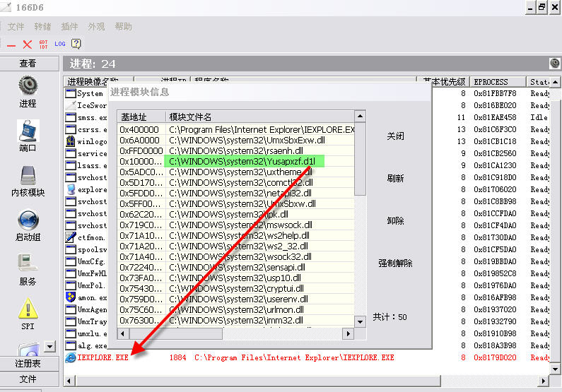Click process list scroll down arrow

[555, 369]
